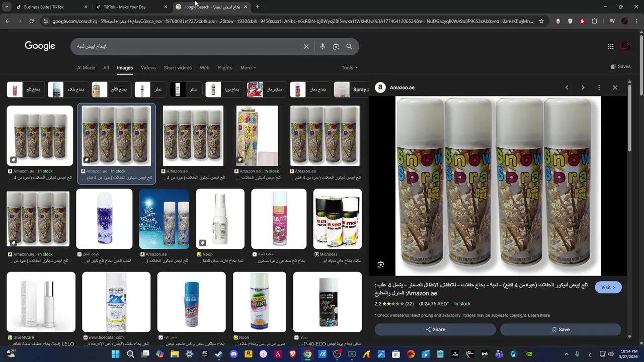Open the Saves collection link
The height and width of the screenshot is (362, 644).
620,66
